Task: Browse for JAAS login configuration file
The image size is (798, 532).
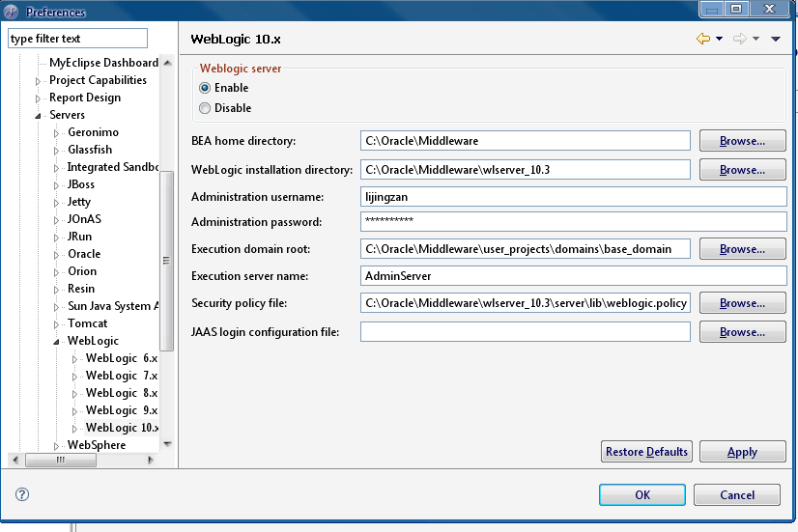Action: (743, 332)
